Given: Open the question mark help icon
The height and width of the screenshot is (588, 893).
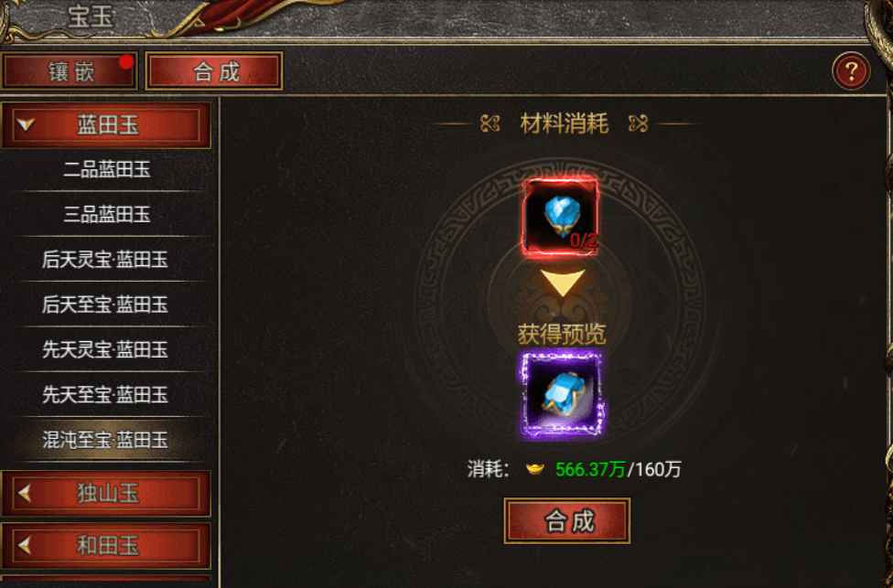Looking at the screenshot, I should point(851,71).
